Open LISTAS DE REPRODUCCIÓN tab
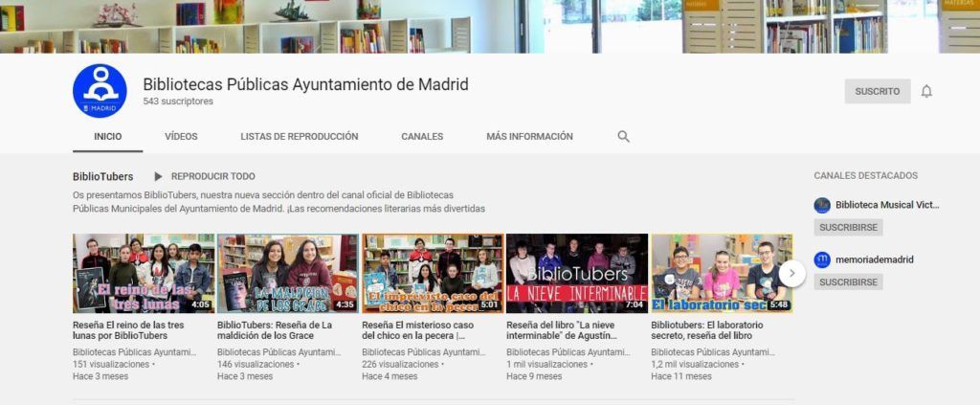 (x=300, y=136)
